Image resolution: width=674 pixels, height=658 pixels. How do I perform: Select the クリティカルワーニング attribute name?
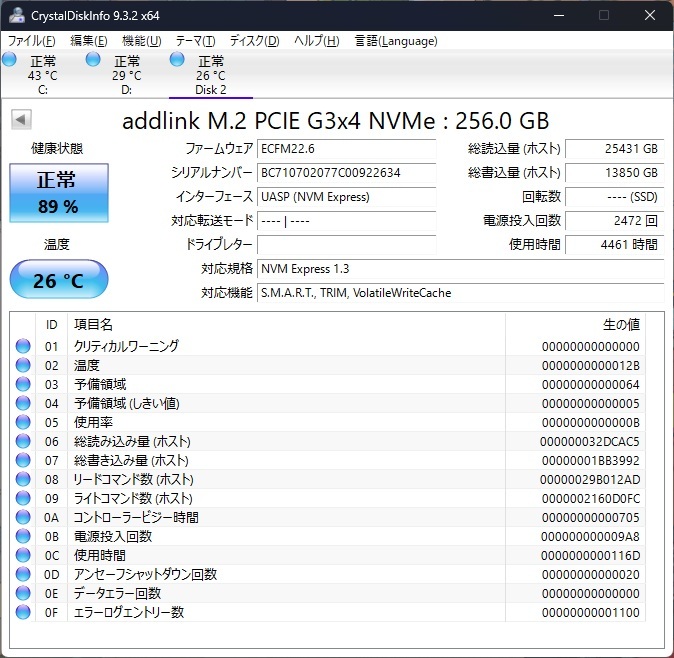point(126,346)
